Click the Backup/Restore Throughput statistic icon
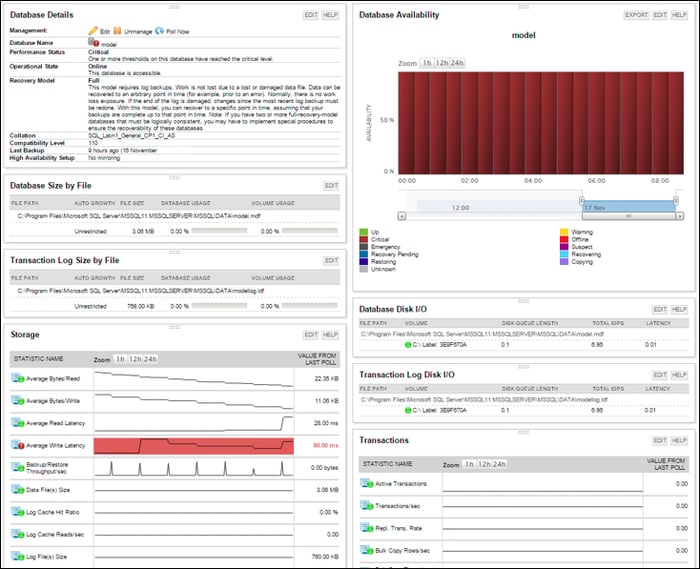This screenshot has height=569, width=700. [x=17, y=467]
